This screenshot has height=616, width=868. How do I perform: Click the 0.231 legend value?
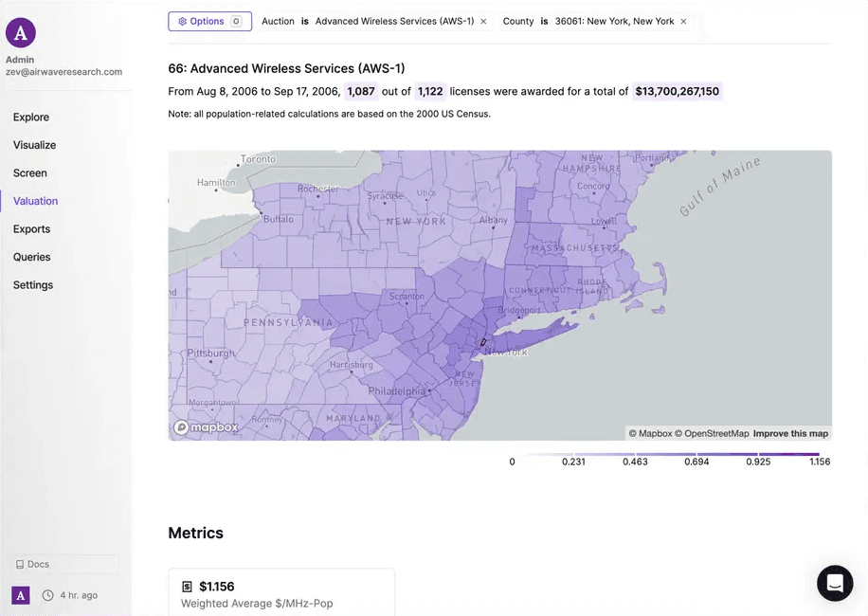click(573, 462)
